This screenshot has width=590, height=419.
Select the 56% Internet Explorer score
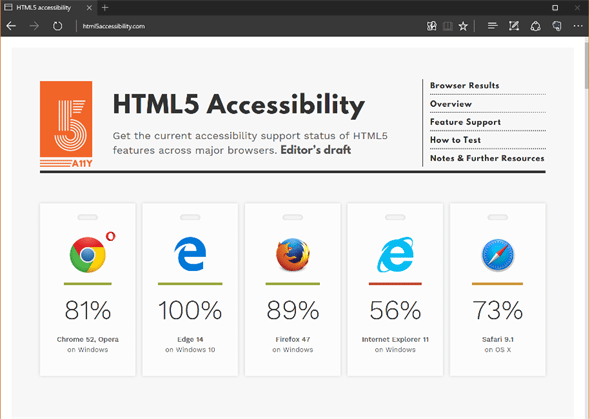(x=395, y=310)
